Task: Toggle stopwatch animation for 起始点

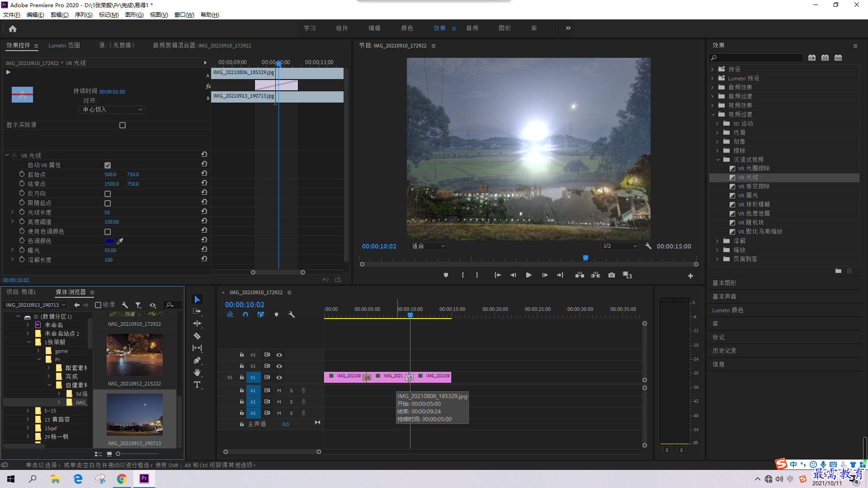Action: tap(22, 174)
